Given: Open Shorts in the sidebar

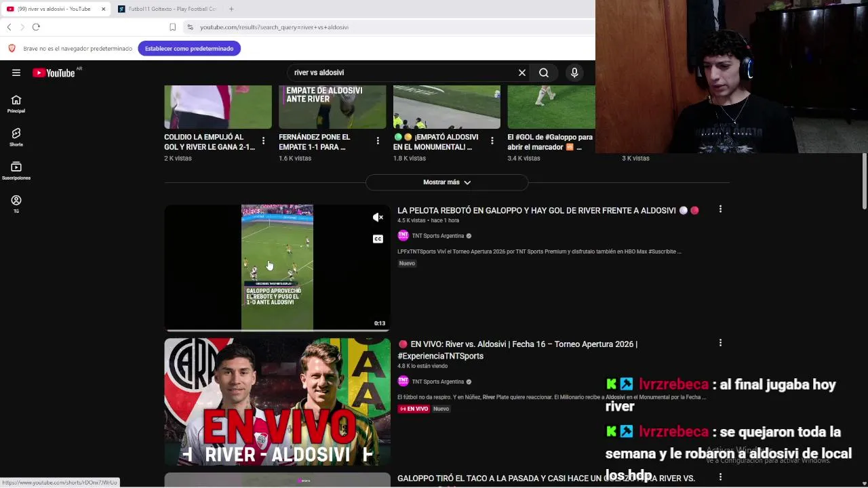Looking at the screenshot, I should (16, 137).
